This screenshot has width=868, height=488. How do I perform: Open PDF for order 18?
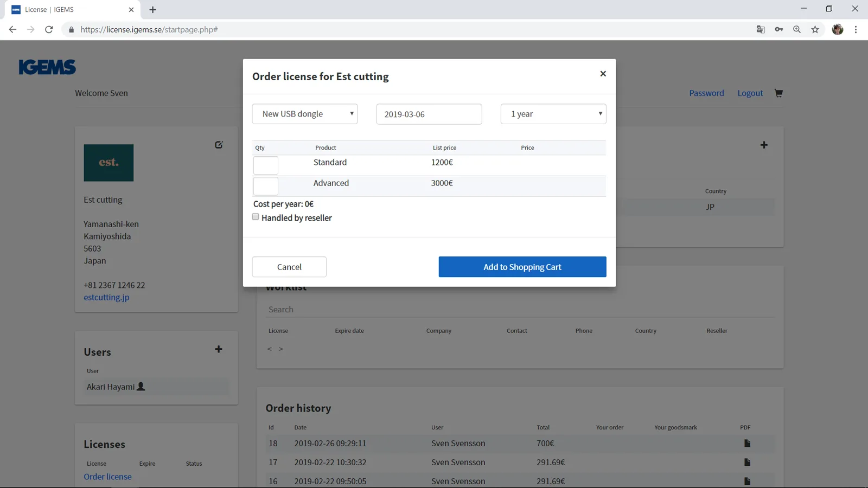pos(747,444)
